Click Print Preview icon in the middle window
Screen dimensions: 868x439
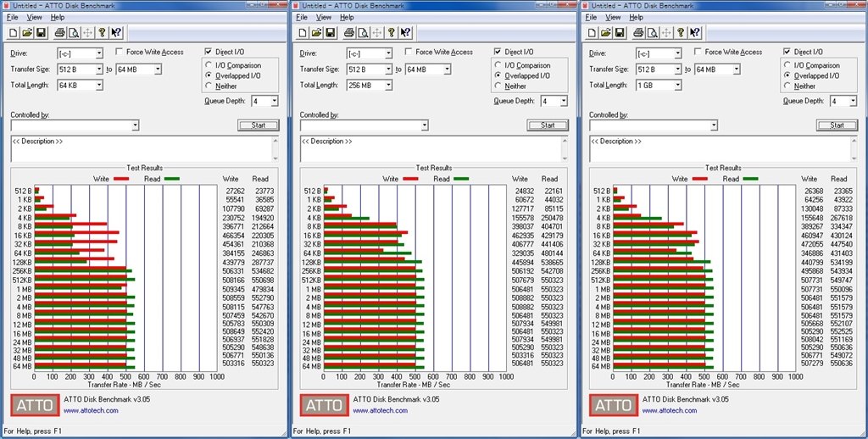click(x=363, y=33)
